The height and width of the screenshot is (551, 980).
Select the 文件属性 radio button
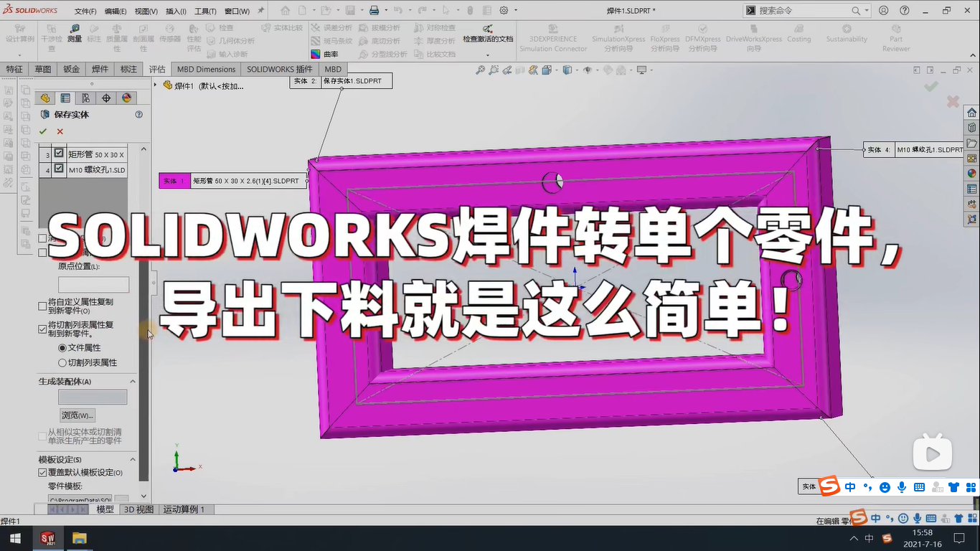[62, 348]
